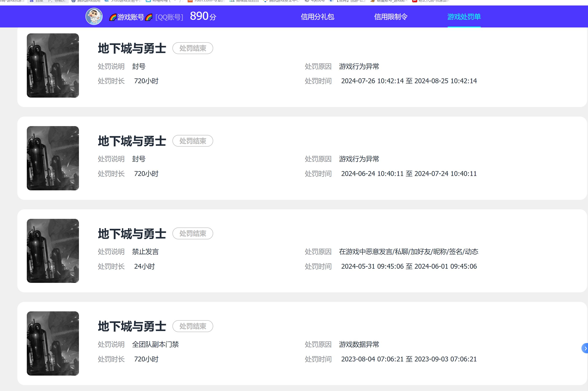Click the 游戏账号 account name
This screenshot has height=391, width=588.
(x=131, y=17)
